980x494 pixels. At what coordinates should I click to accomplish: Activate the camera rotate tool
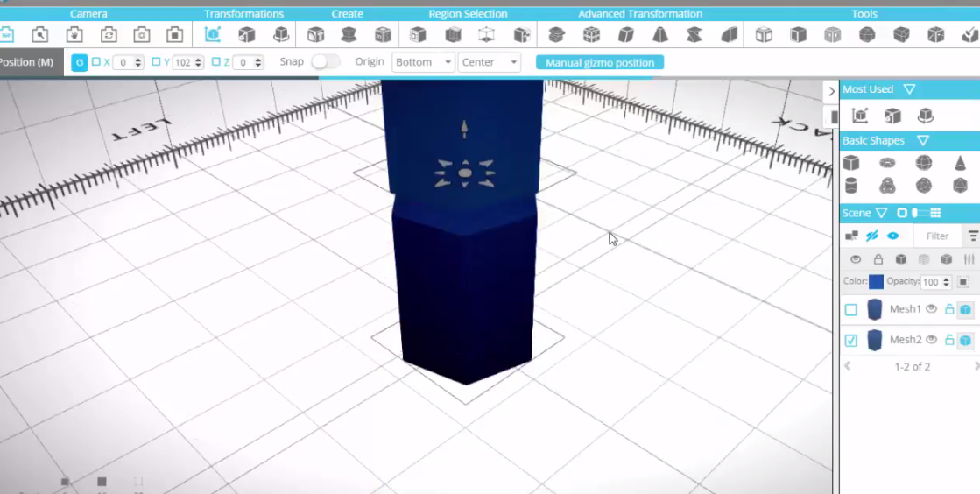pyautogui.click(x=109, y=34)
